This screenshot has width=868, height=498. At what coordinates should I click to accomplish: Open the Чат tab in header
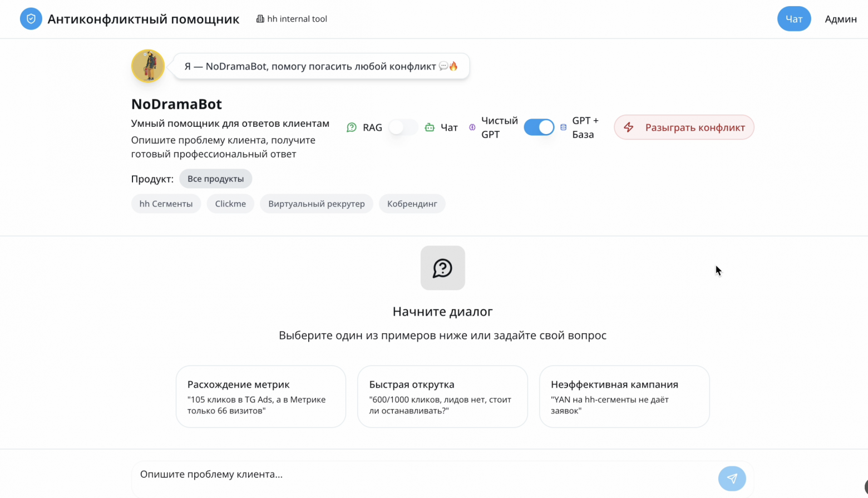click(x=793, y=19)
